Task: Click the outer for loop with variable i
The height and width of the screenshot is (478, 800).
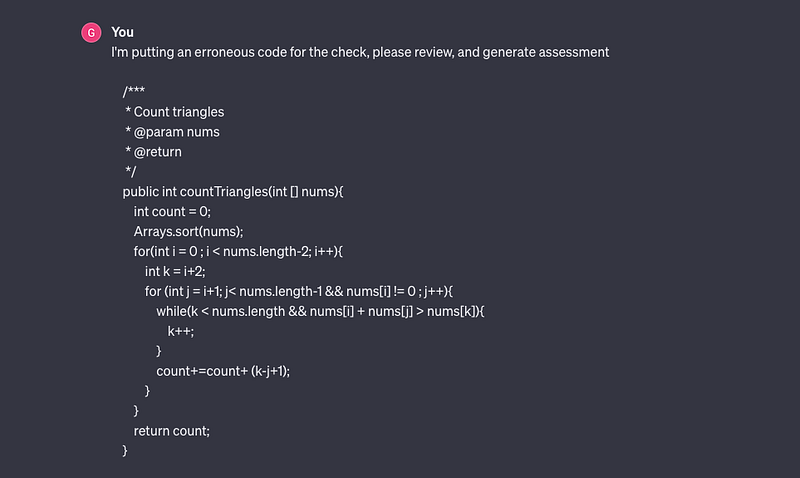Action: point(238,251)
